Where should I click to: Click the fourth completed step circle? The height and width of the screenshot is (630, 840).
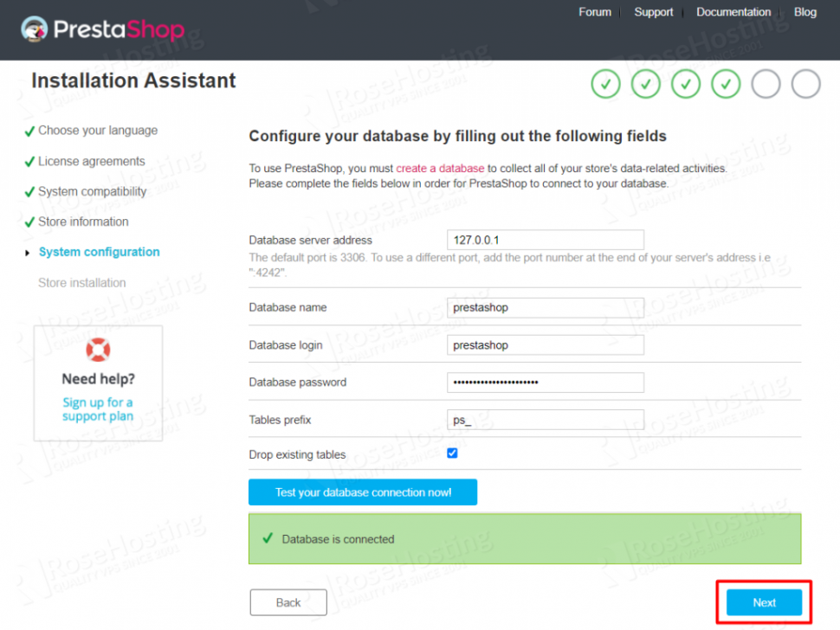coord(726,84)
